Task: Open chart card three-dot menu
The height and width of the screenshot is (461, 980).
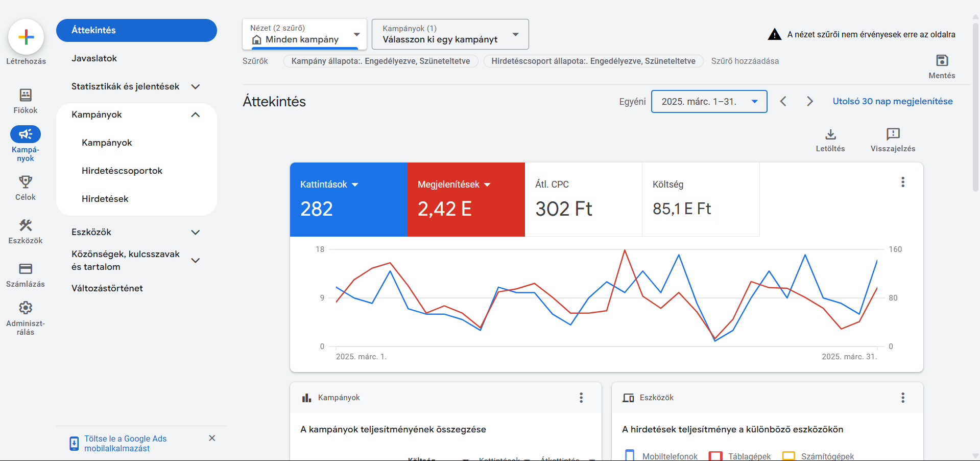Action: tap(902, 182)
